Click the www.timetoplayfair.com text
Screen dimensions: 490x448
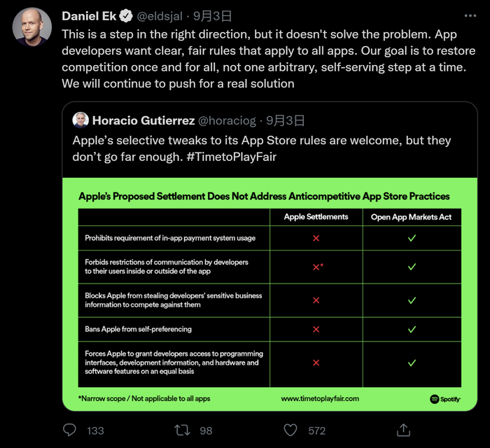click(320, 398)
